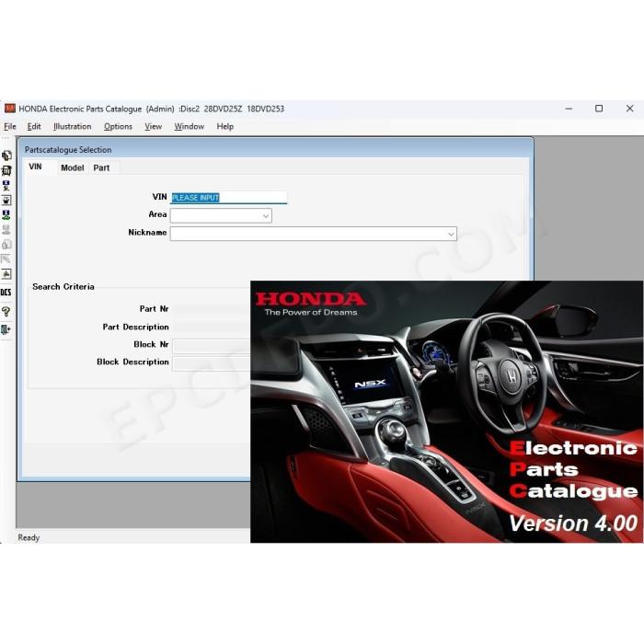Select the blue flag icon with green base
Screen dimensions: 644x644
coord(6,214)
